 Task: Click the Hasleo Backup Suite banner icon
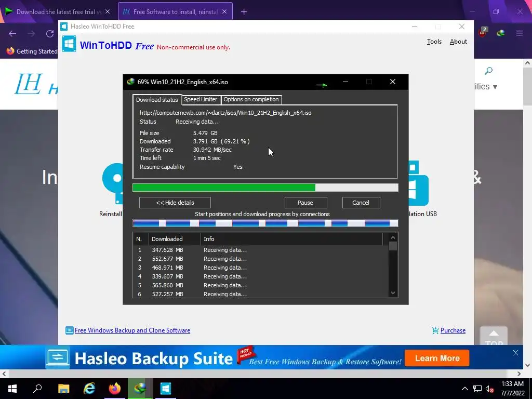[57, 357]
